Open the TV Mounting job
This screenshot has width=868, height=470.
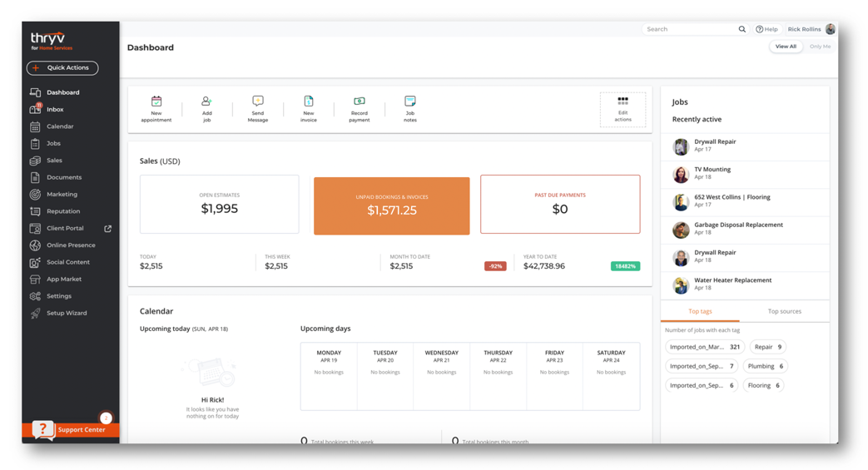coord(745,175)
